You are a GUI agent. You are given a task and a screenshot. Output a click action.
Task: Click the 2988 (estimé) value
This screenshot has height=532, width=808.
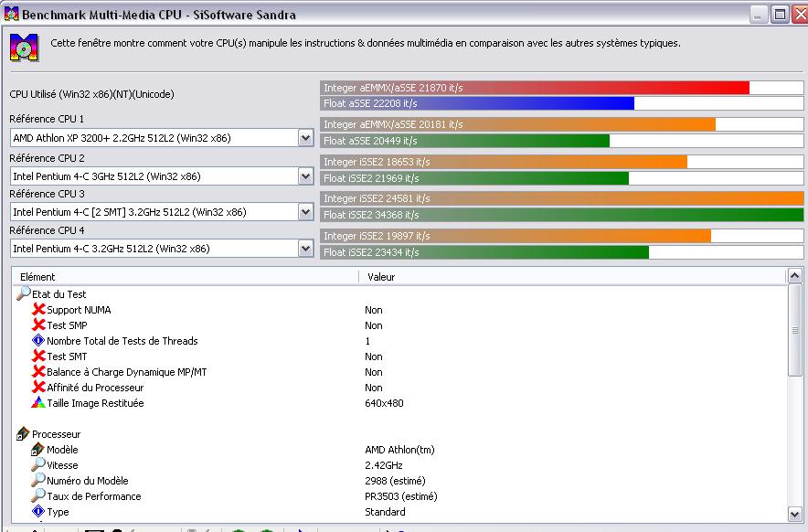point(395,481)
